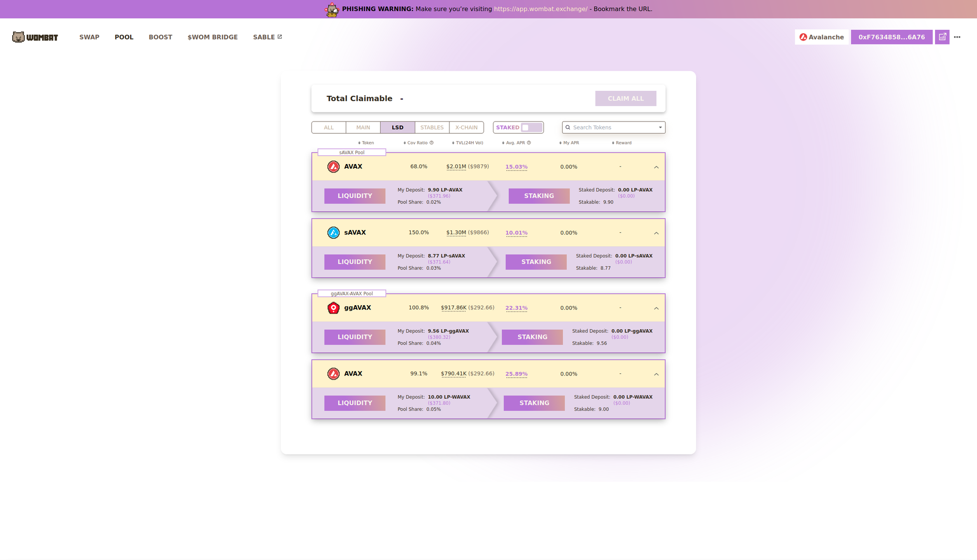Click the ggAVAX token icon
The height and width of the screenshot is (560, 977).
tap(333, 308)
